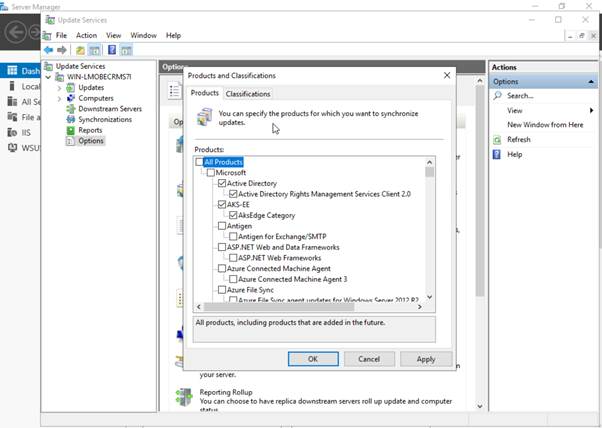Click the Help icon in Actions pane
Image resolution: width=602 pixels, height=428 pixels.
(497, 154)
